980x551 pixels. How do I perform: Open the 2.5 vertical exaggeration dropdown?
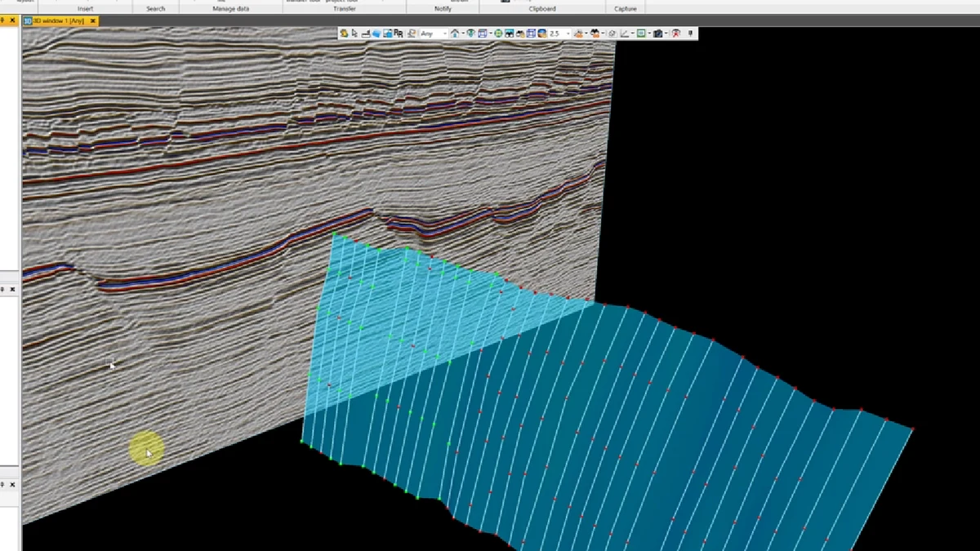tap(560, 33)
